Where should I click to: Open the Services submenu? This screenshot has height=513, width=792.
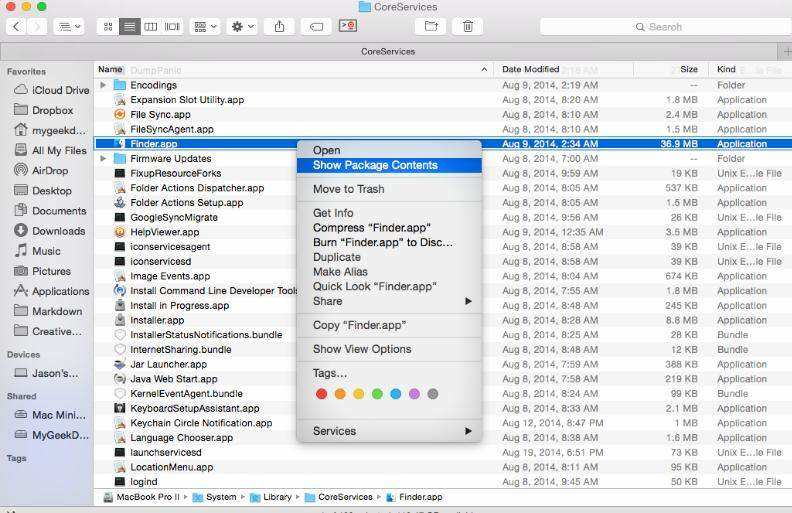[x=389, y=431]
